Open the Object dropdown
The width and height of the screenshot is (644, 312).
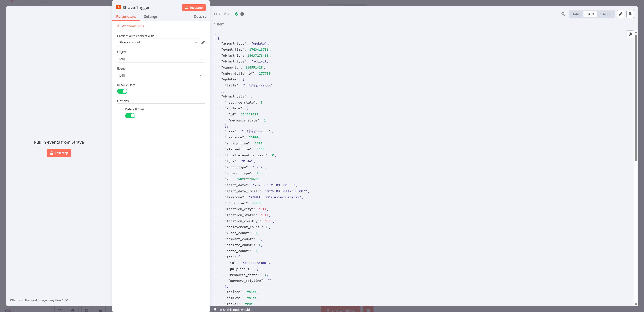161,59
